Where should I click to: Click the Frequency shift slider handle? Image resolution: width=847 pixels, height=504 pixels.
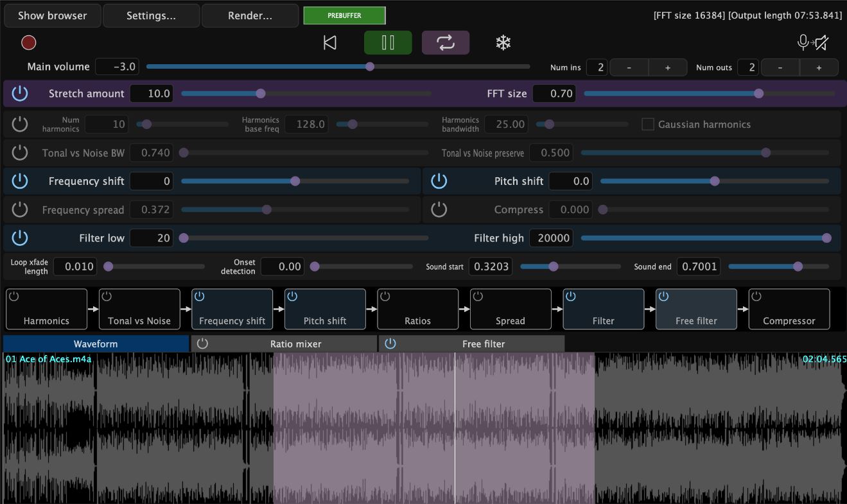point(295,181)
